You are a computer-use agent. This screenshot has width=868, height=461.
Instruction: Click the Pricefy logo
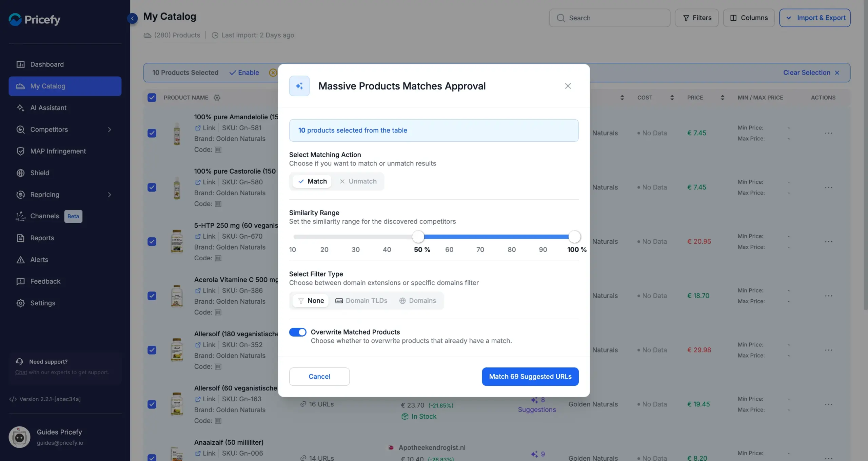click(34, 19)
